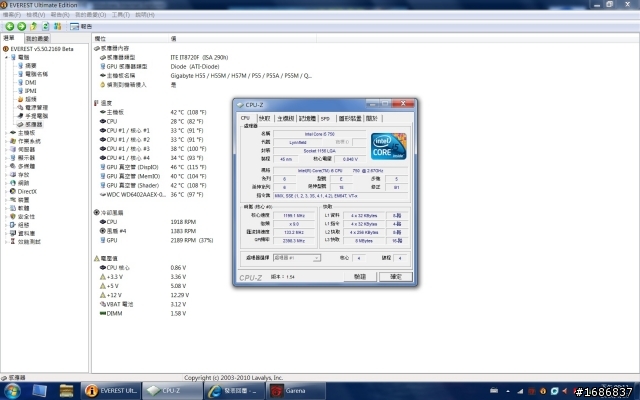
Task: Open the 檔案(F) menu
Action: 12,15
